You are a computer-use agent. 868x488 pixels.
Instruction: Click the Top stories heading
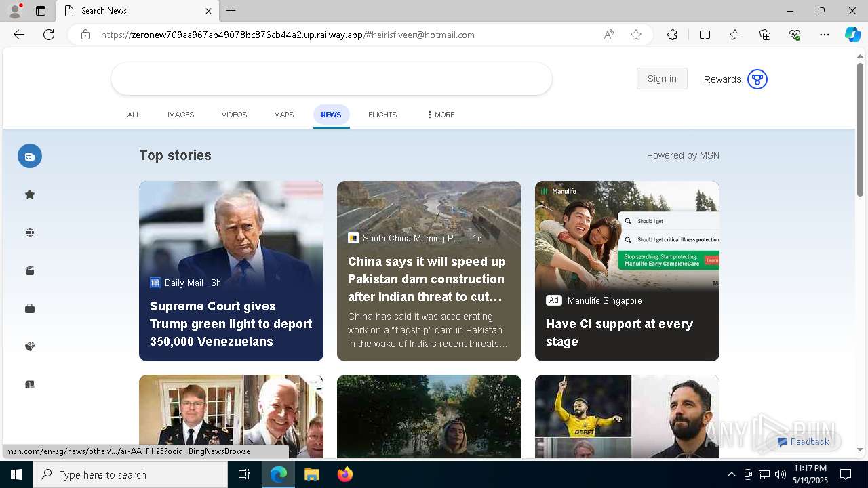175,155
